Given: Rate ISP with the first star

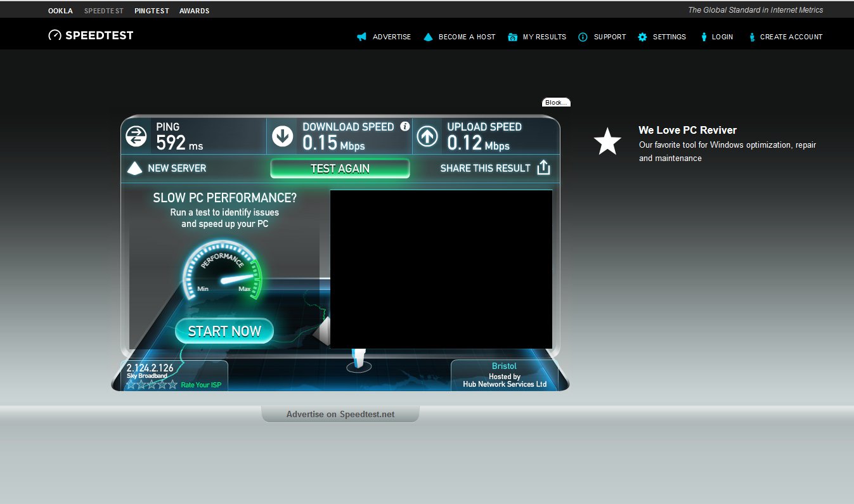Looking at the screenshot, I should (131, 384).
